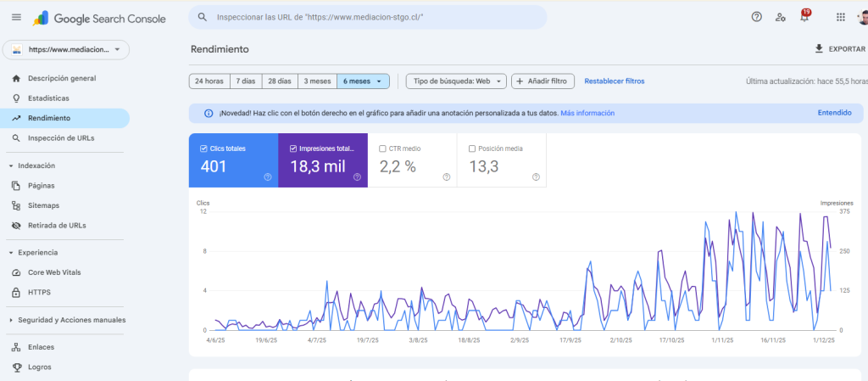Open the hamburger main menu icon
The height and width of the screenshot is (381, 868).
pos(16,17)
